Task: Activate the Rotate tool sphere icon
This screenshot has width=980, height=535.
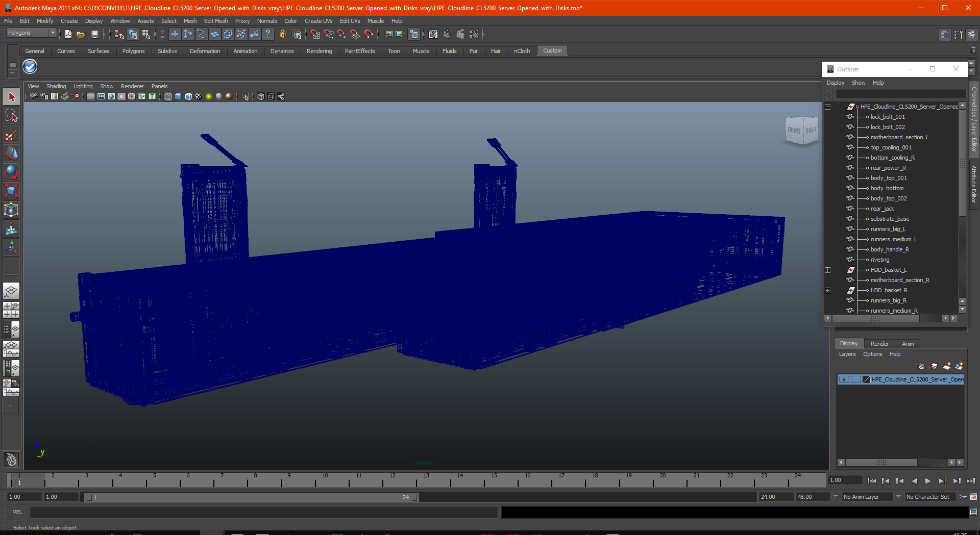Action: click(x=11, y=172)
